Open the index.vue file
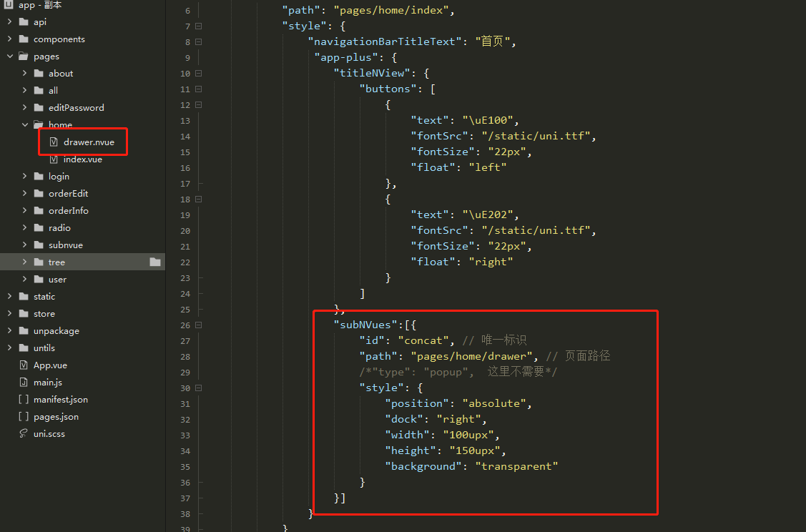Screen dimensions: 806x532 point(83,159)
